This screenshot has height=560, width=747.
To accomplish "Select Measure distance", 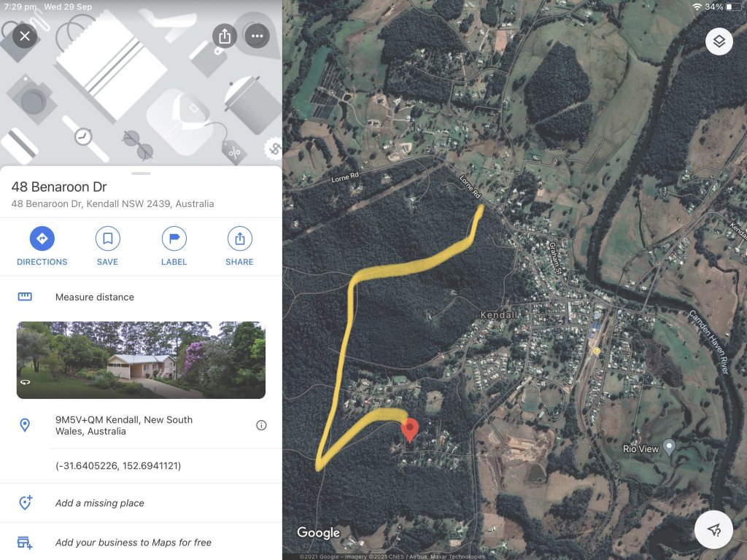I will [141, 297].
